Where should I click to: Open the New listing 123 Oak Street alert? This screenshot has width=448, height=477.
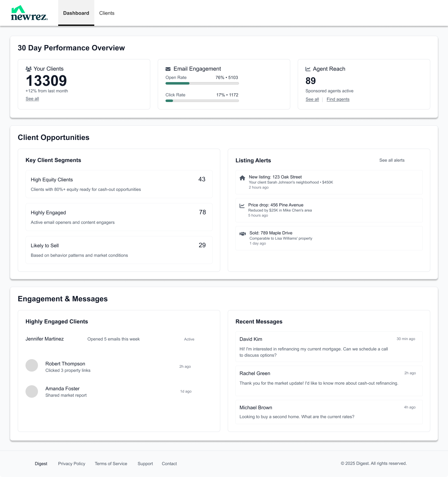pyautogui.click(x=329, y=182)
